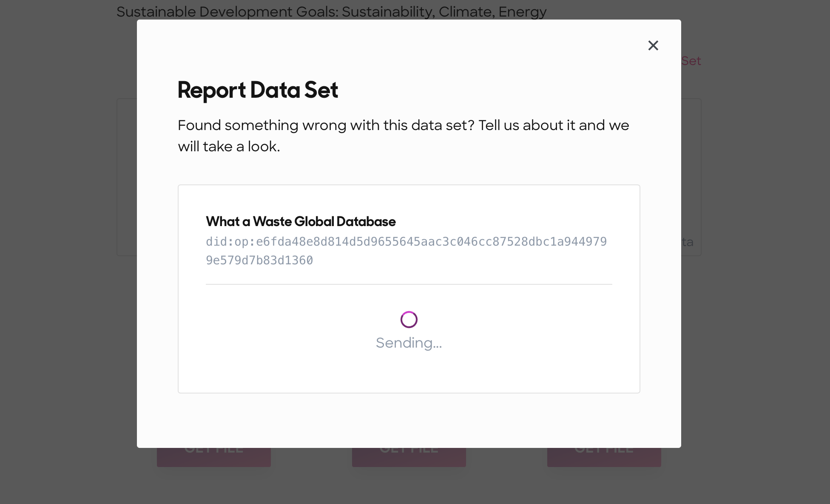Click the empty space below the spinner
The width and height of the screenshot is (830, 504).
pos(408,370)
